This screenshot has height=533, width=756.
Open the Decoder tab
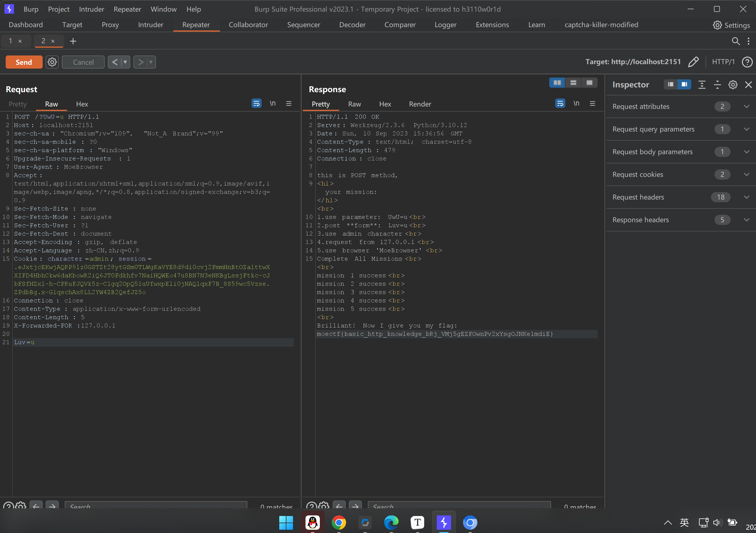pos(352,25)
